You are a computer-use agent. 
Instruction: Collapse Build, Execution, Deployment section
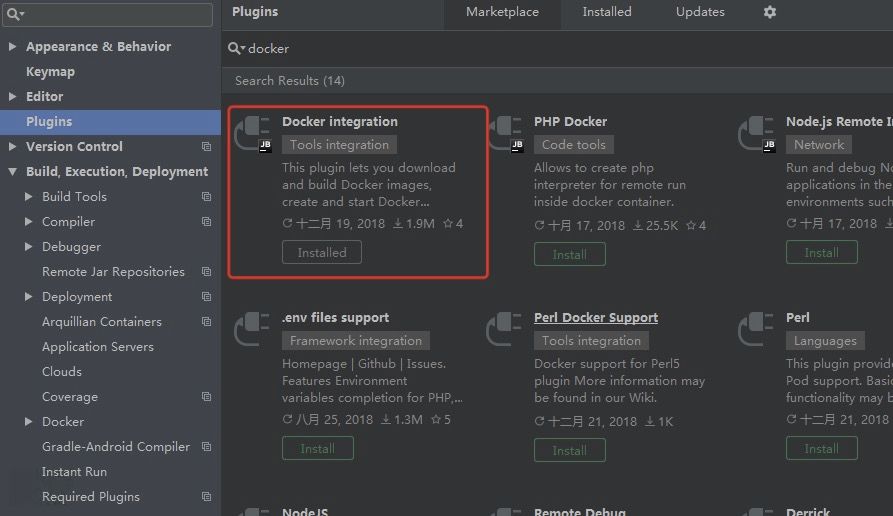pos(12,172)
